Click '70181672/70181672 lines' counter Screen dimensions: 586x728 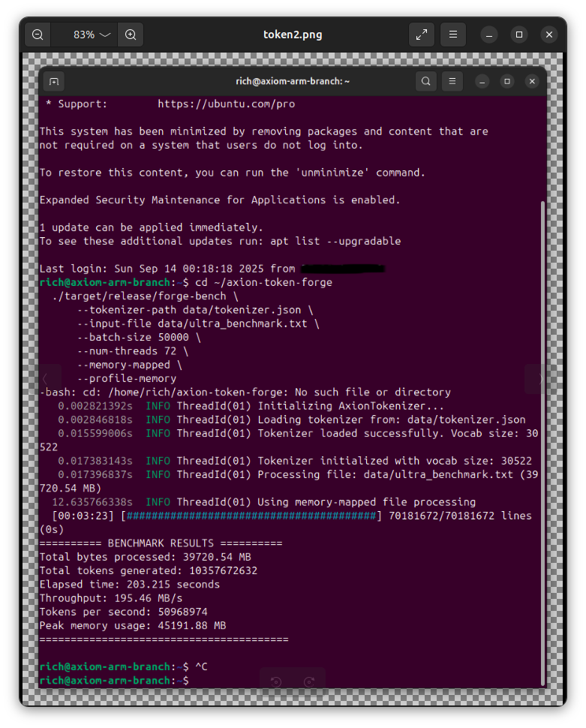(460, 516)
